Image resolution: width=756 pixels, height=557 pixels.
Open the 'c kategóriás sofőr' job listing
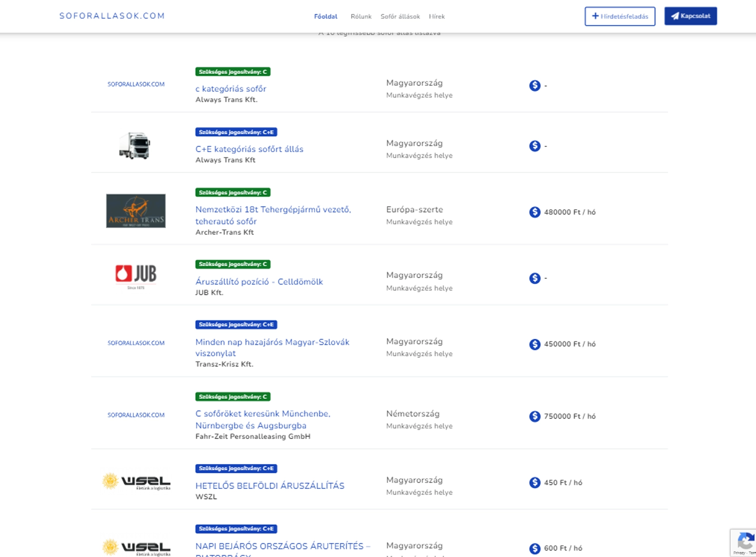coord(231,89)
